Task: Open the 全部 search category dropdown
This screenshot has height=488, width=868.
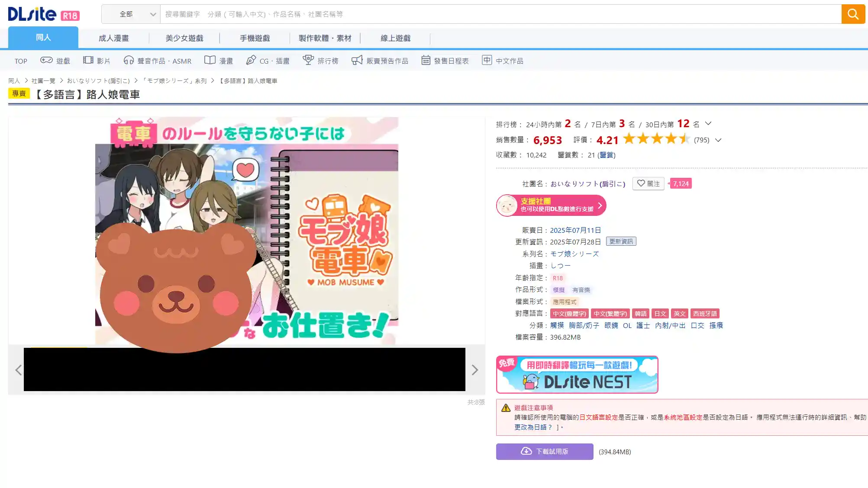Action: coord(131,14)
